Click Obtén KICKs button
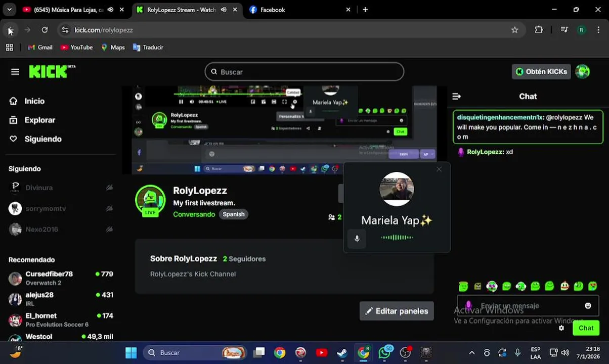Screen dimensions: 609x364 pos(541,72)
